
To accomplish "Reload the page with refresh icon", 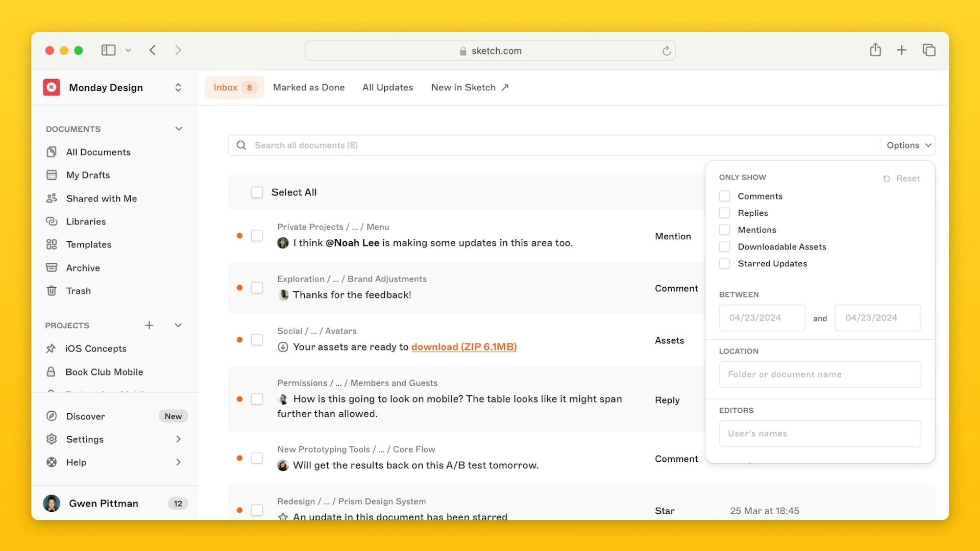I will (666, 51).
